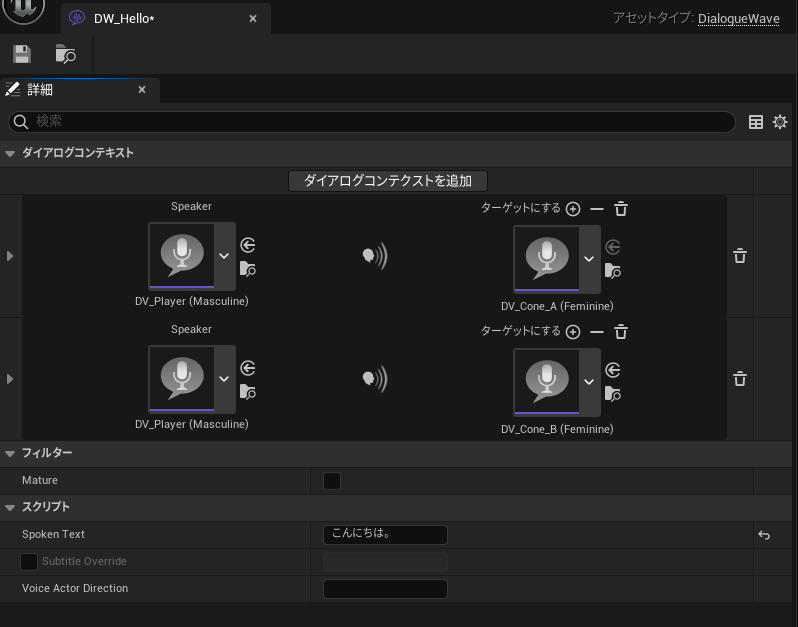
Task: Collapse the スクリプト section
Action: click(x=10, y=507)
